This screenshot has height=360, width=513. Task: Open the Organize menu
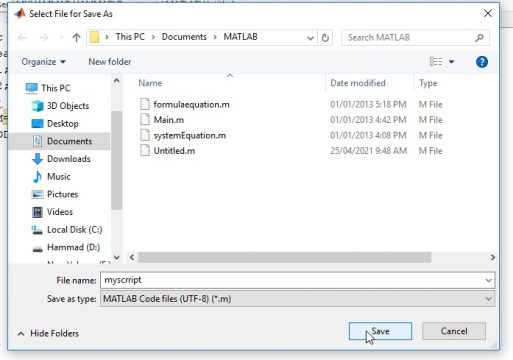(43, 62)
